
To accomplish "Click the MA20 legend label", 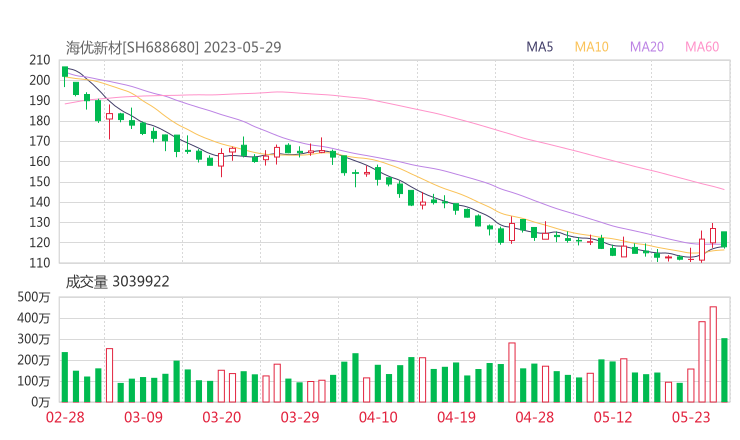I will [647, 47].
